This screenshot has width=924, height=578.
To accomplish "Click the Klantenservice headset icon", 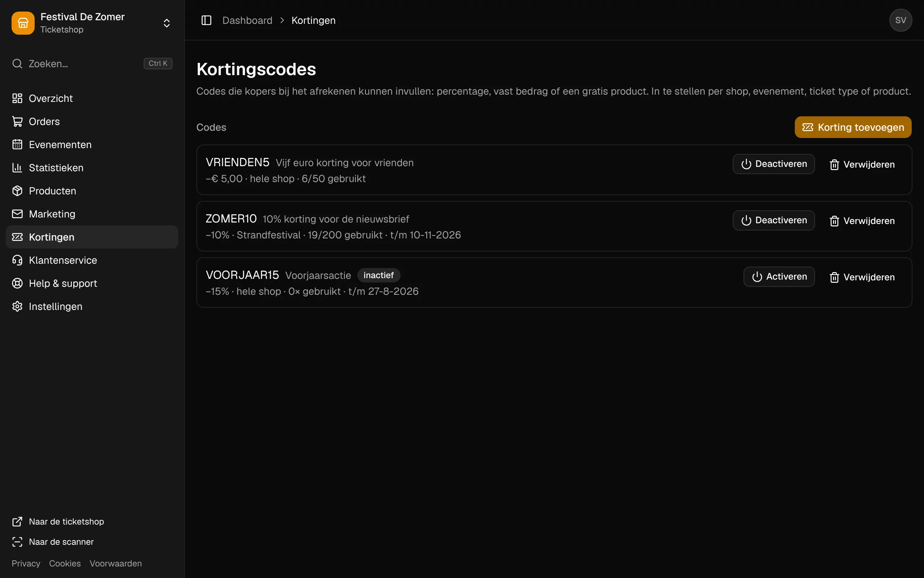I will coord(17,260).
